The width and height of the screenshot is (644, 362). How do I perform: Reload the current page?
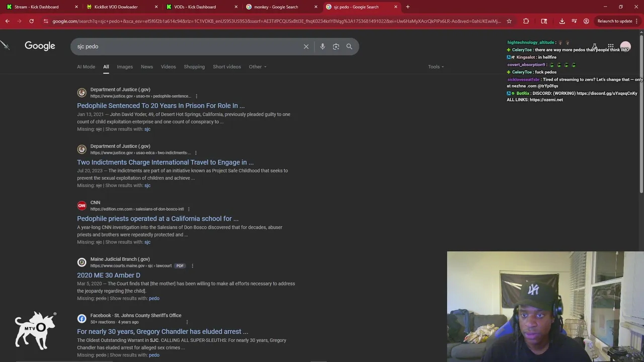pyautogui.click(x=31, y=21)
